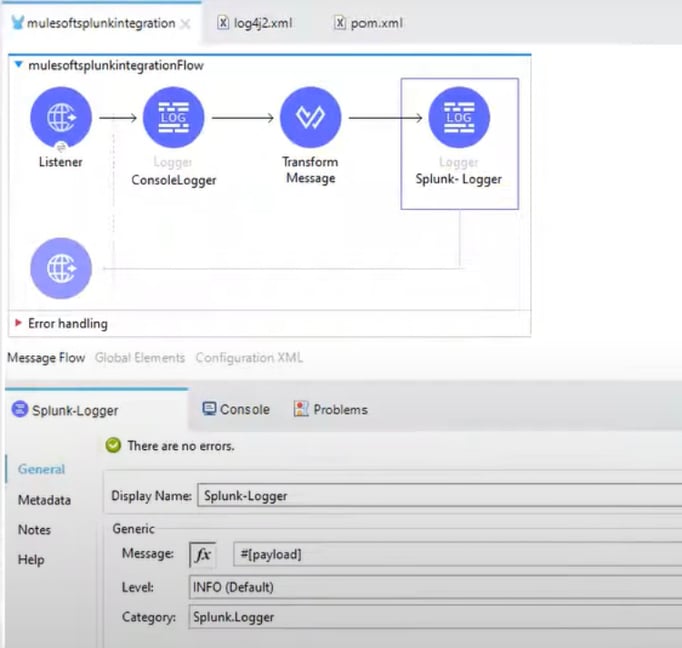The width and height of the screenshot is (682, 648).
Task: Switch to the Configuration XML view
Action: click(249, 357)
